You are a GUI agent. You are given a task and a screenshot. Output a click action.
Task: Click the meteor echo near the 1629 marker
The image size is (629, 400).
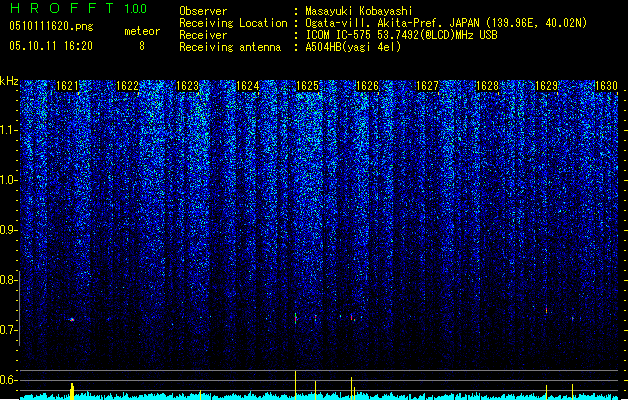[x=546, y=310]
